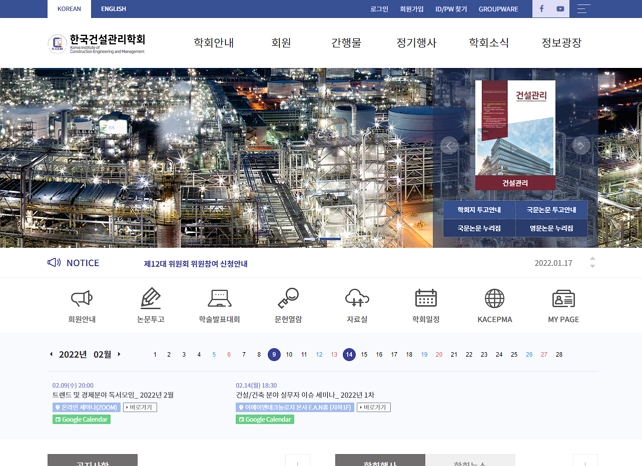Click the 회원안내 megaphone icon
642x466 pixels.
[x=82, y=299]
